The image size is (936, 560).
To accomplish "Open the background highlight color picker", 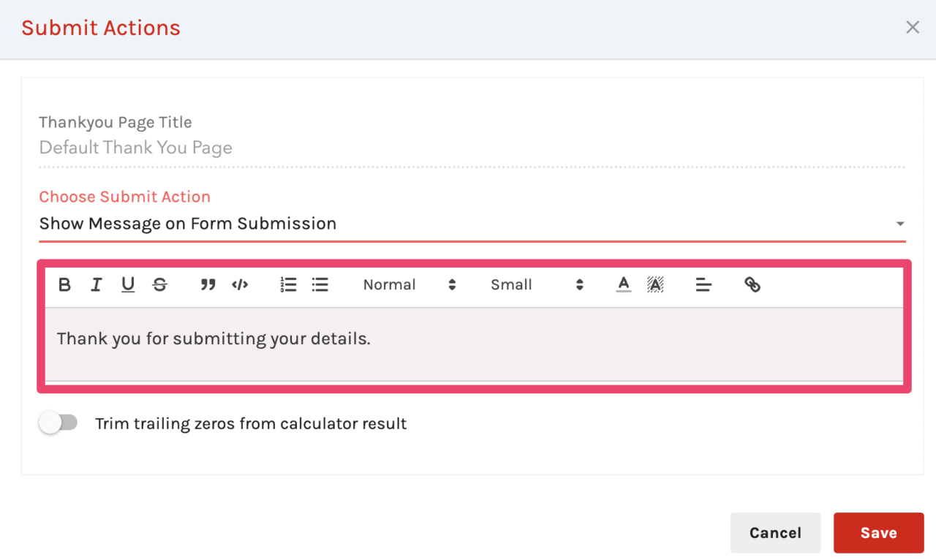I will (x=655, y=284).
